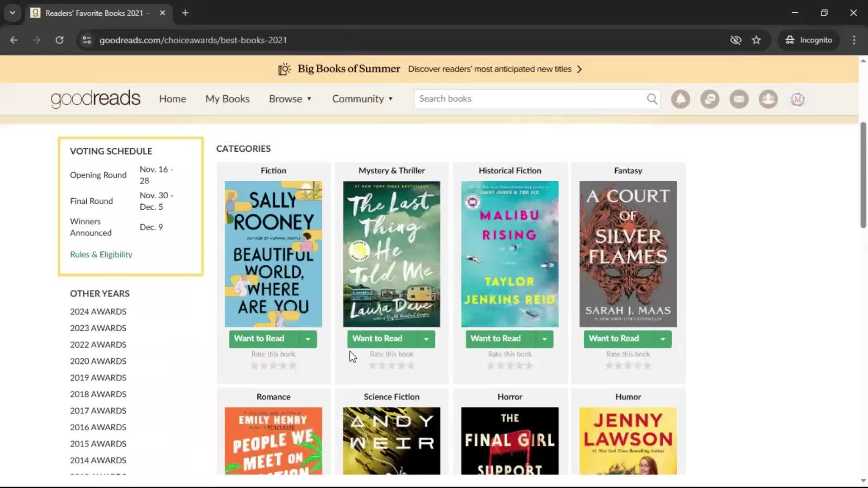This screenshot has width=868, height=488.
Task: Open the 2016 Awards page
Action: point(98,427)
